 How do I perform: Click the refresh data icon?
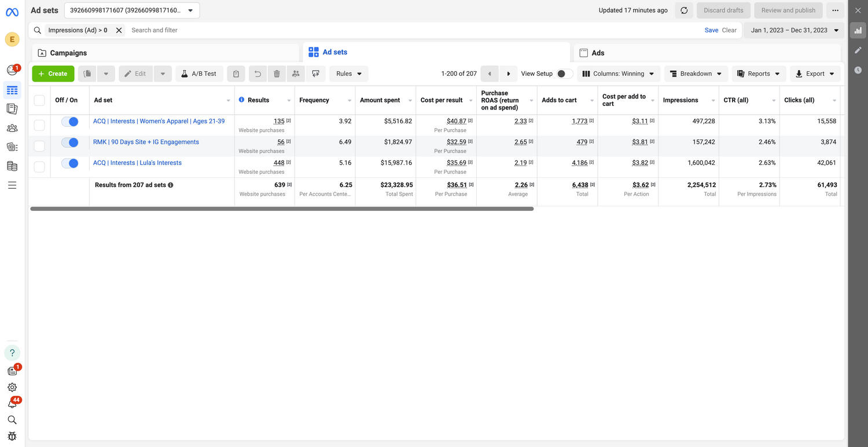click(x=684, y=10)
